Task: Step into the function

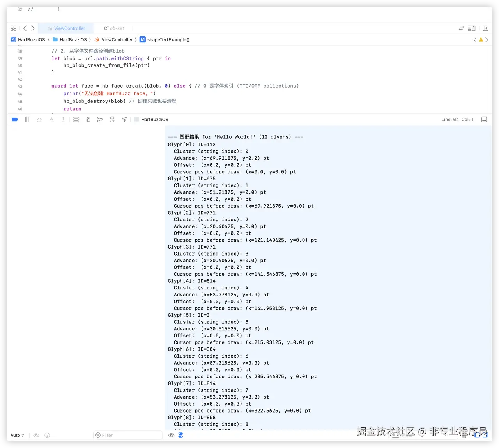Action: pos(51,120)
